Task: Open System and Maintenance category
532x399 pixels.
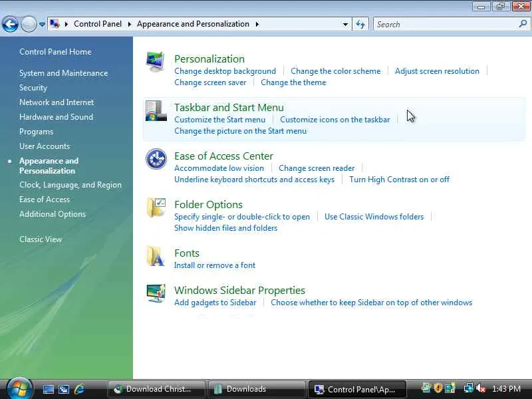Action: 63,73
